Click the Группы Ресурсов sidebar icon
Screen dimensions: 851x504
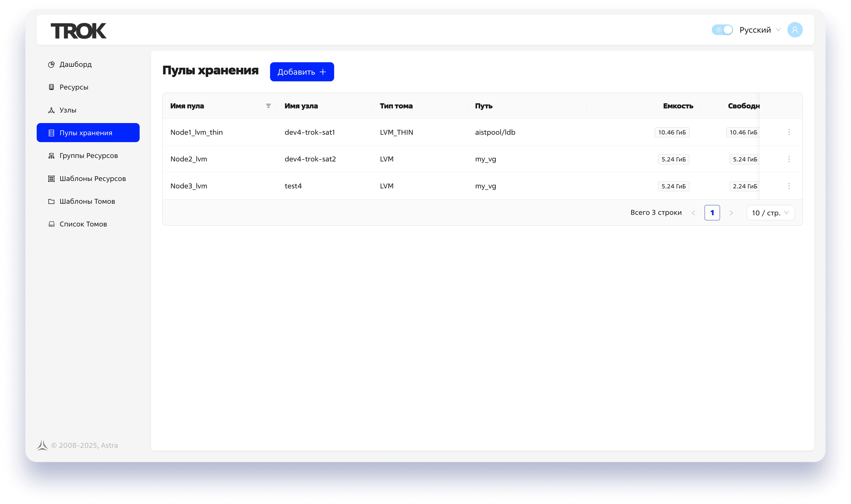[x=51, y=156]
